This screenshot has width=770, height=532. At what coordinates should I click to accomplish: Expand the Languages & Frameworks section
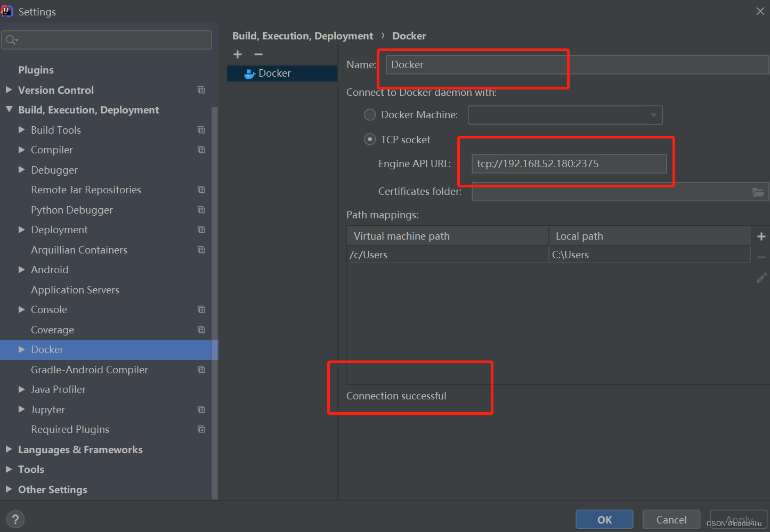tap(9, 449)
